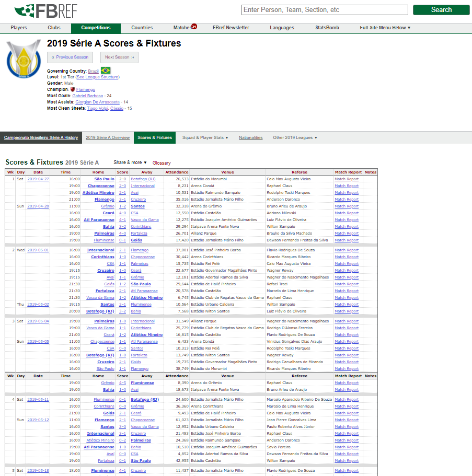The height and width of the screenshot is (476, 472).
Task: Open the 2019-05-11 date link
Action: pyautogui.click(x=38, y=400)
